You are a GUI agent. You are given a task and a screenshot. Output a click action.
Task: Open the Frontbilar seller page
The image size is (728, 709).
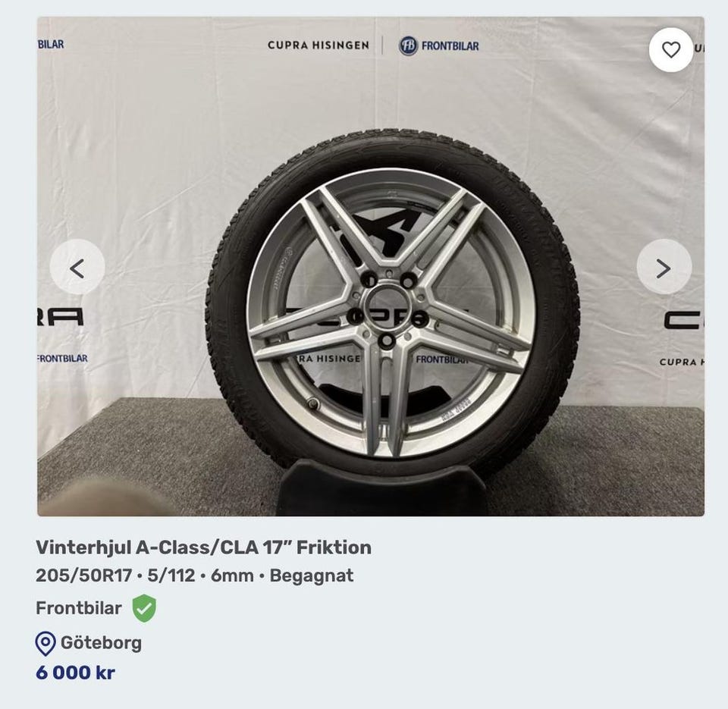pos(78,608)
